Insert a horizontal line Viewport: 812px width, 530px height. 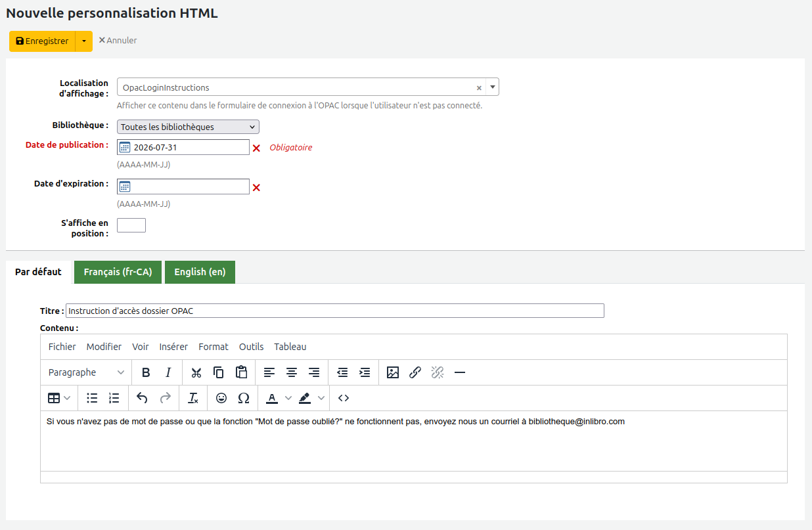tap(460, 372)
